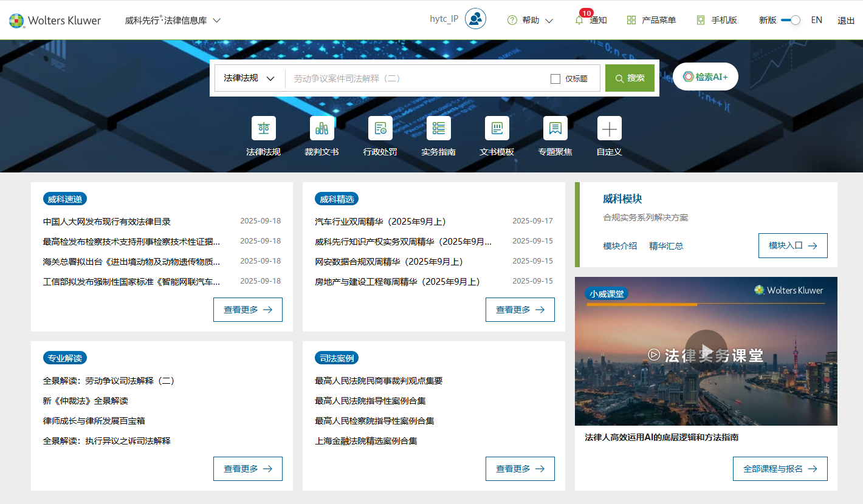Open 最高人民法院民商事裁判观点集要

[379, 381]
